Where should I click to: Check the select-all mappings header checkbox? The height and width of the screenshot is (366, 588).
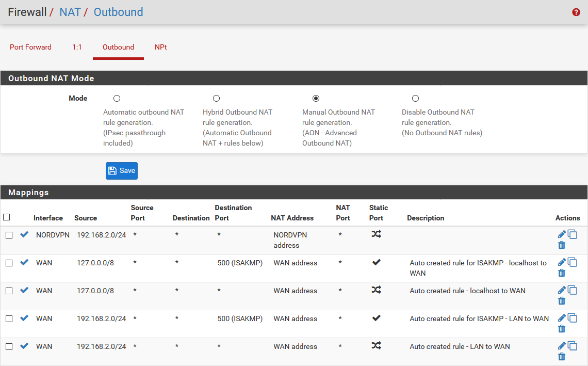7,217
